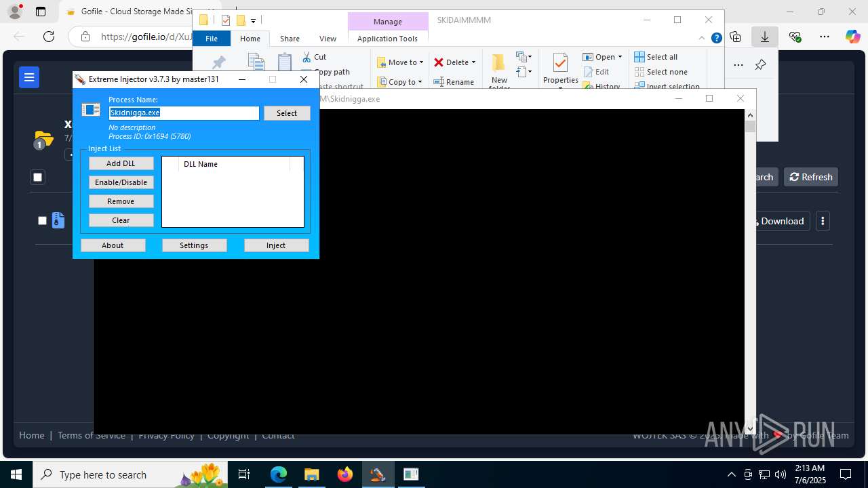The height and width of the screenshot is (488, 868).
Task: Click Rename in Explorer ribbon
Action: [x=454, y=82]
